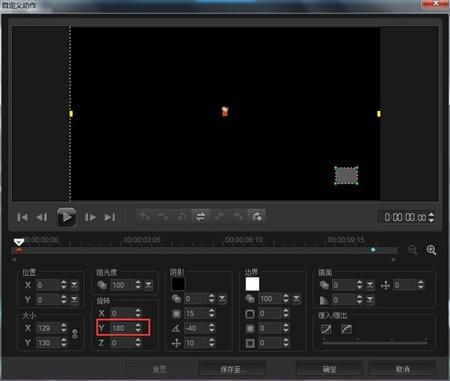450x381 pixels.
Task: Open the opacity value dropdown
Action: click(x=148, y=285)
